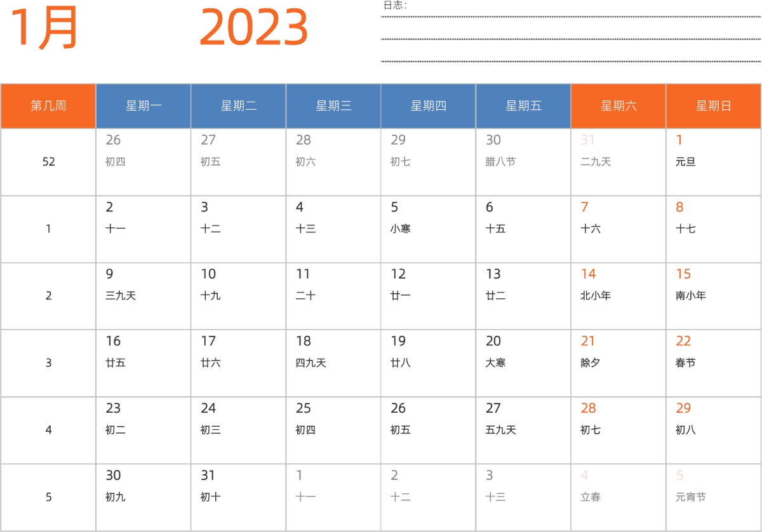The height and width of the screenshot is (532, 762).
Task: Select January 30 labeled 初九
Action: [144, 498]
